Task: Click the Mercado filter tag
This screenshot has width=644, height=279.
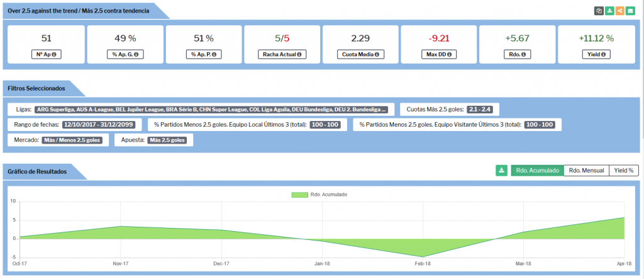Action: (74, 140)
